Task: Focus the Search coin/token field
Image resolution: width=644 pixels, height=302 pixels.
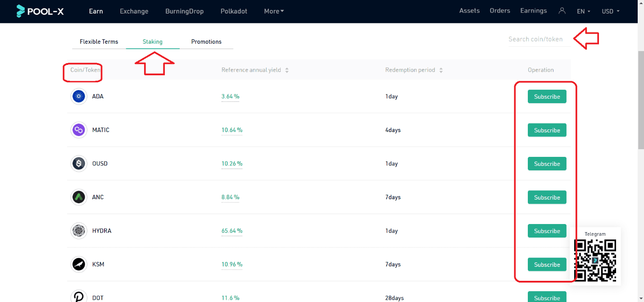Action: (x=539, y=39)
